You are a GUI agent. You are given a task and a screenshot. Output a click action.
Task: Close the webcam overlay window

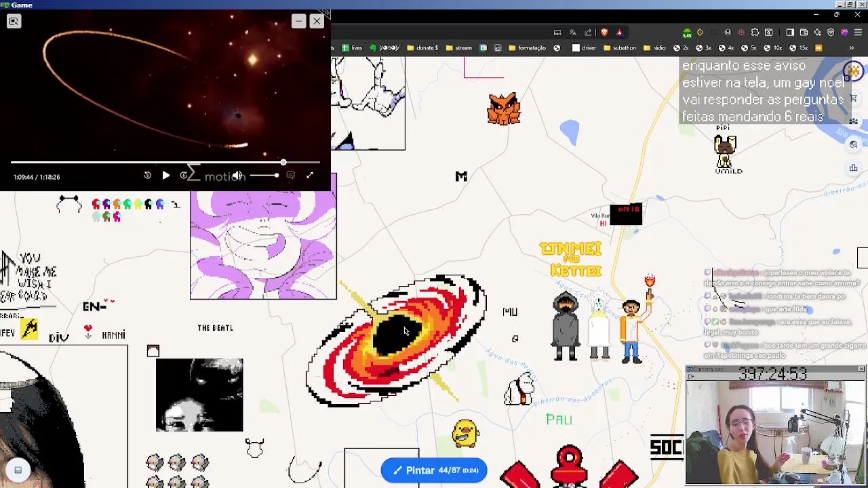861,369
